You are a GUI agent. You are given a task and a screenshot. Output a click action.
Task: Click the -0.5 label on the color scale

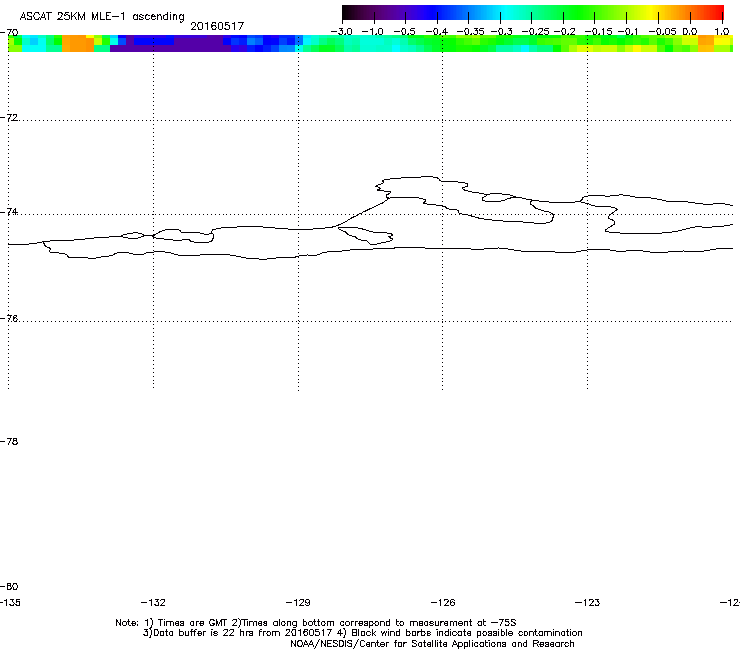404,32
